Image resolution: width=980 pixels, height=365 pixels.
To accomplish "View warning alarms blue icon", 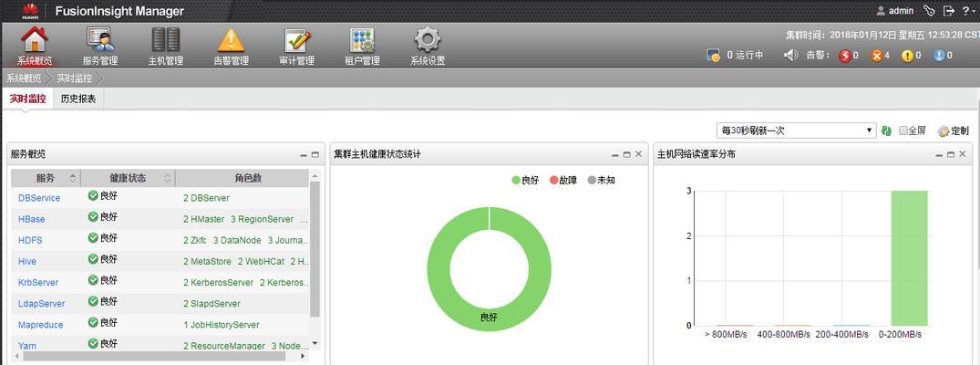I will click(x=939, y=56).
